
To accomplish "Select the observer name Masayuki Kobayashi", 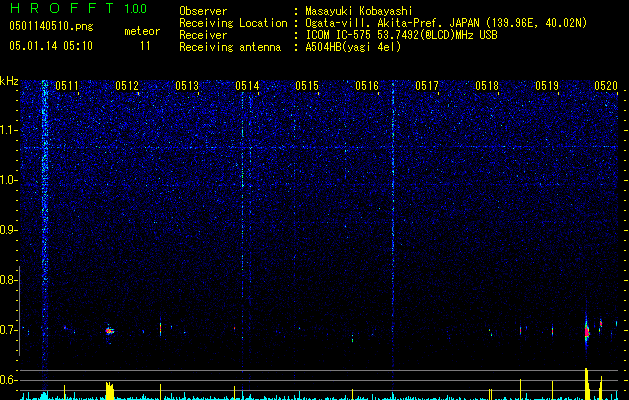I will tap(359, 11).
